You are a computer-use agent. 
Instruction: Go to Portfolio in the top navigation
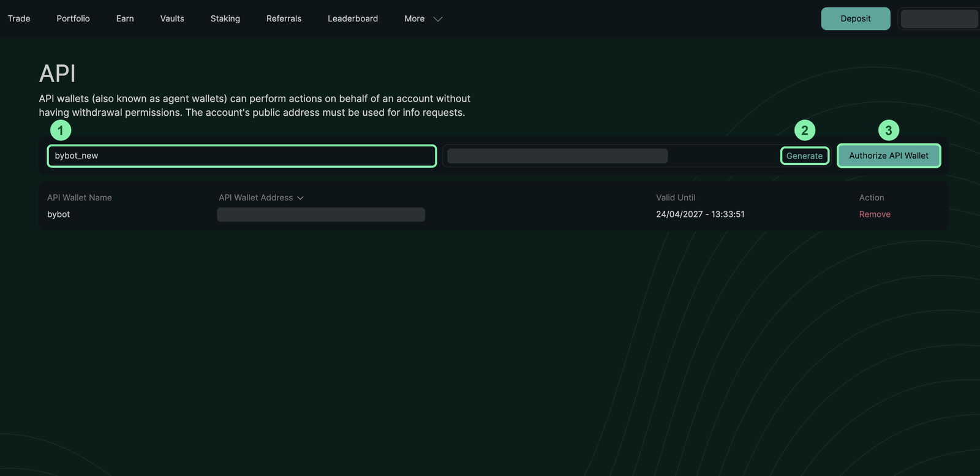73,18
